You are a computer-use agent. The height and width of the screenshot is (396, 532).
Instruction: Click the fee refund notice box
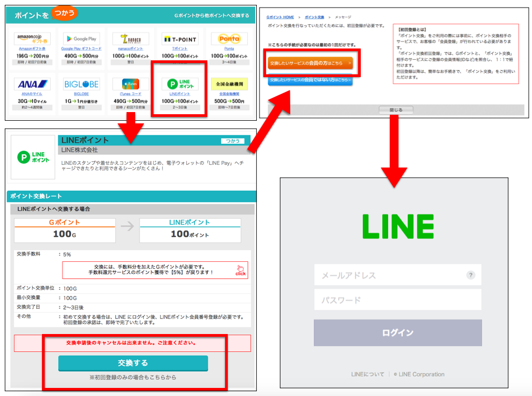click(155, 270)
